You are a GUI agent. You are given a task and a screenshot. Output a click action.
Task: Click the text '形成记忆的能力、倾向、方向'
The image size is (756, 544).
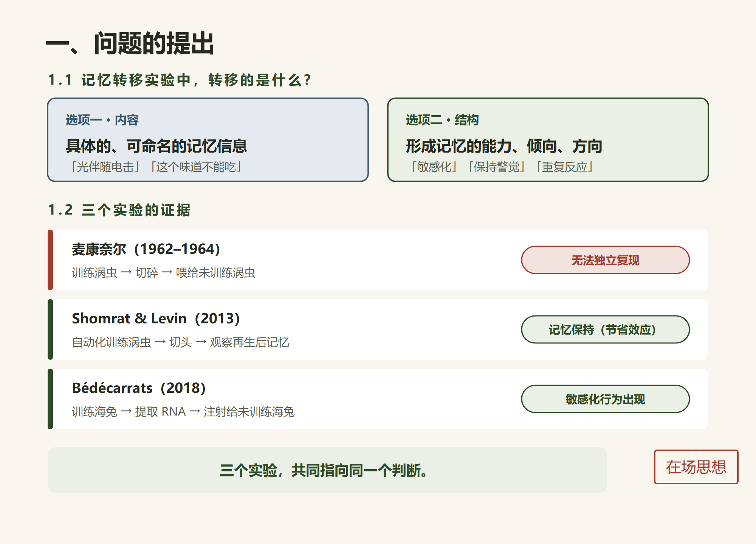point(504,146)
